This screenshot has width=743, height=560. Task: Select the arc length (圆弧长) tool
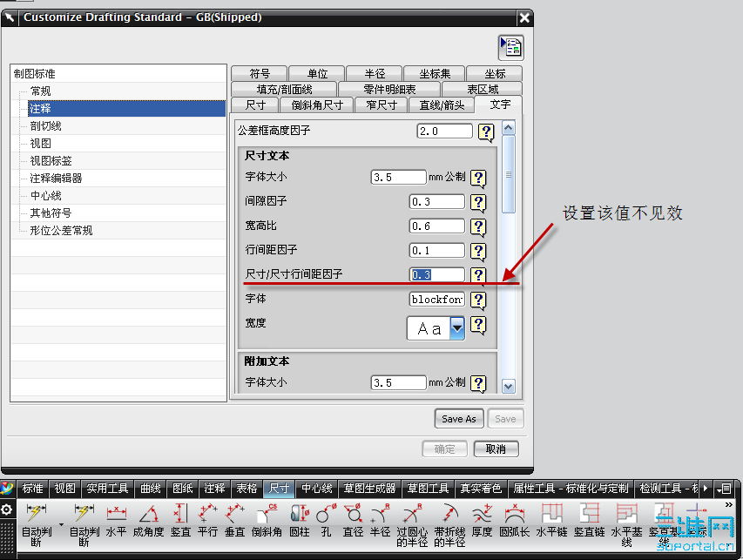pos(515,521)
